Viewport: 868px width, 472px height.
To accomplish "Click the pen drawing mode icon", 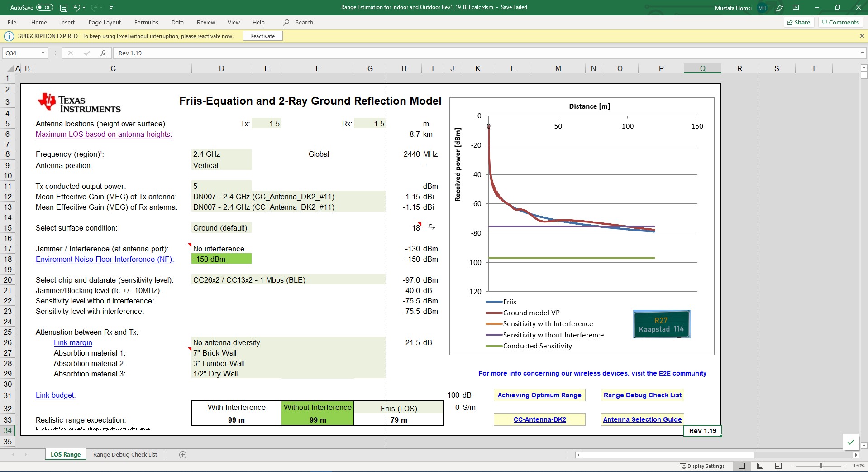I will tap(779, 8).
